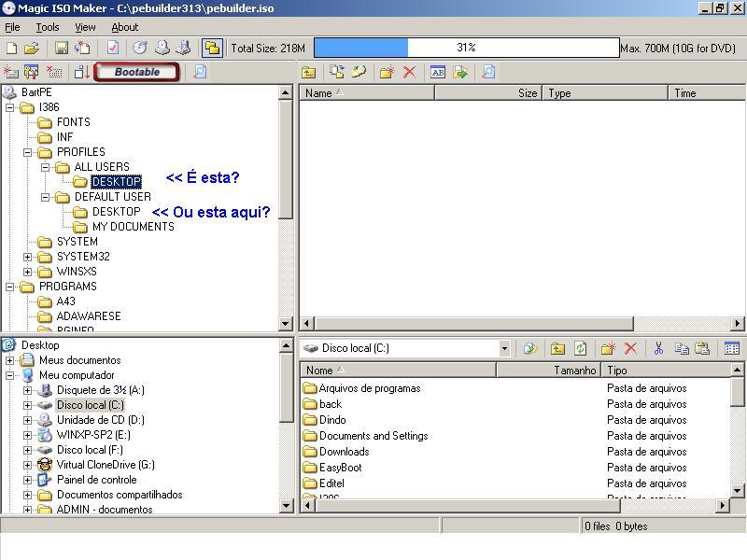
Task: Sort ISO file list by Size column
Action: (x=488, y=93)
